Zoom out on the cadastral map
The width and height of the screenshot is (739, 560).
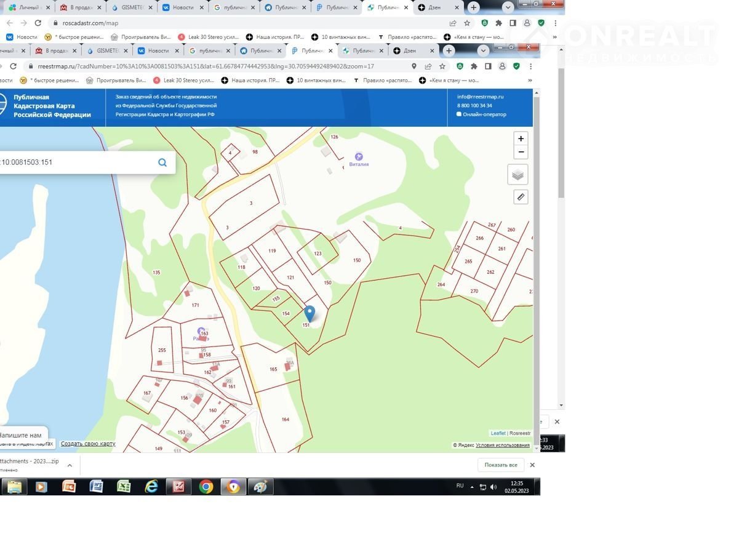point(521,153)
